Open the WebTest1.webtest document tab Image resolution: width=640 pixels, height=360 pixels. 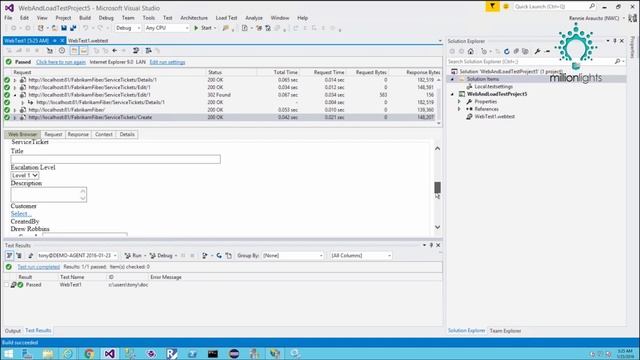click(88, 40)
